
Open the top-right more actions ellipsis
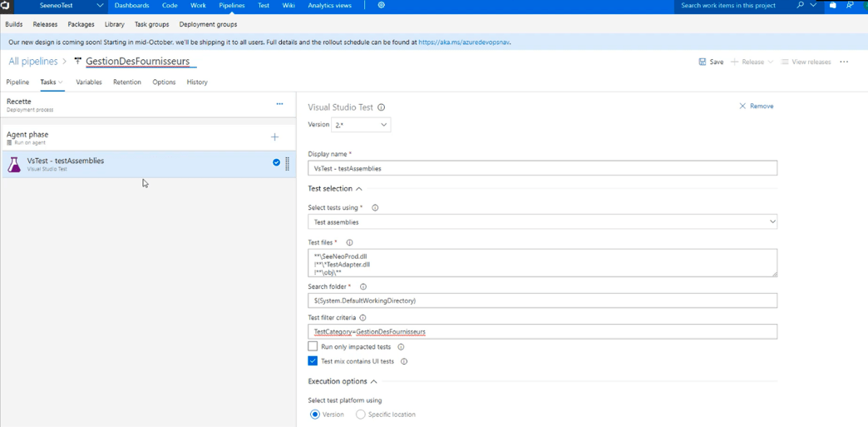click(844, 62)
